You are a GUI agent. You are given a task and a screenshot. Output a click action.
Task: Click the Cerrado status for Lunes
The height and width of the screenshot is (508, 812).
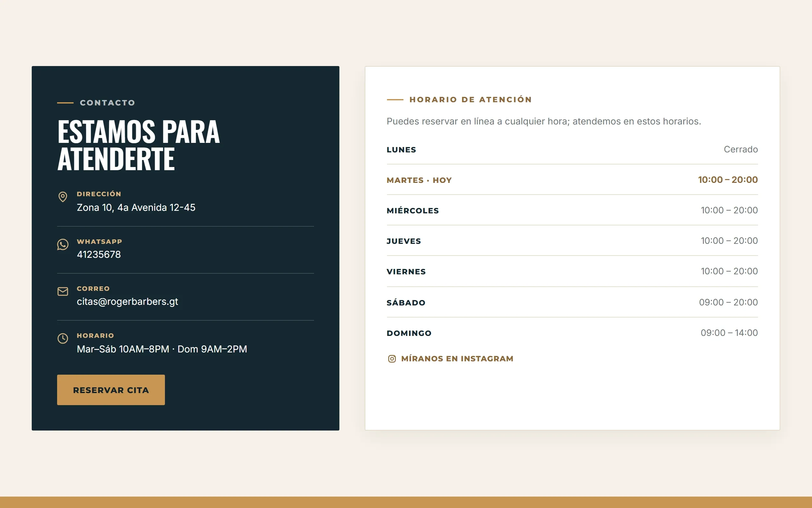pos(741,149)
